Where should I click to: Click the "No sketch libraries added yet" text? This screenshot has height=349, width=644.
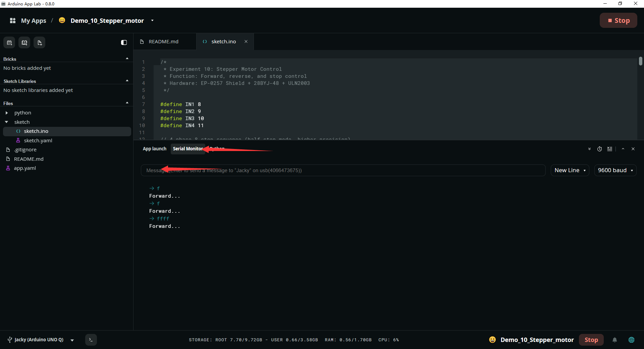(38, 90)
